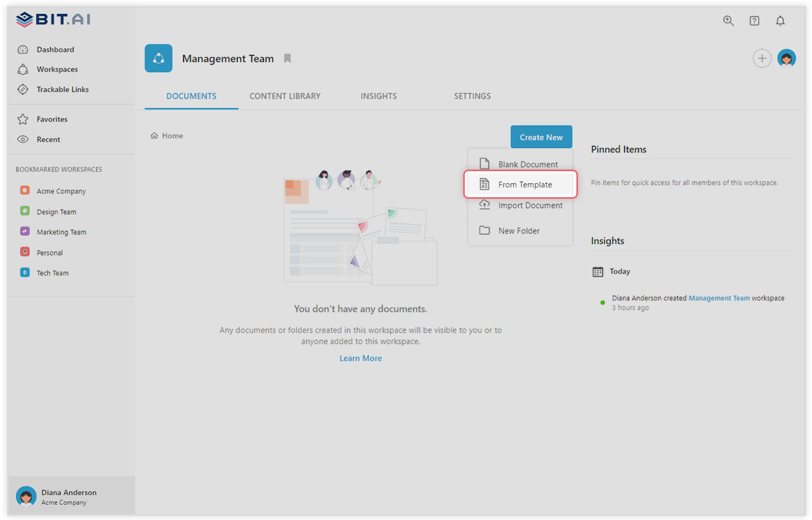Open the Management Team link in Insights
Screen dimensions: 812x520
[x=719, y=298]
